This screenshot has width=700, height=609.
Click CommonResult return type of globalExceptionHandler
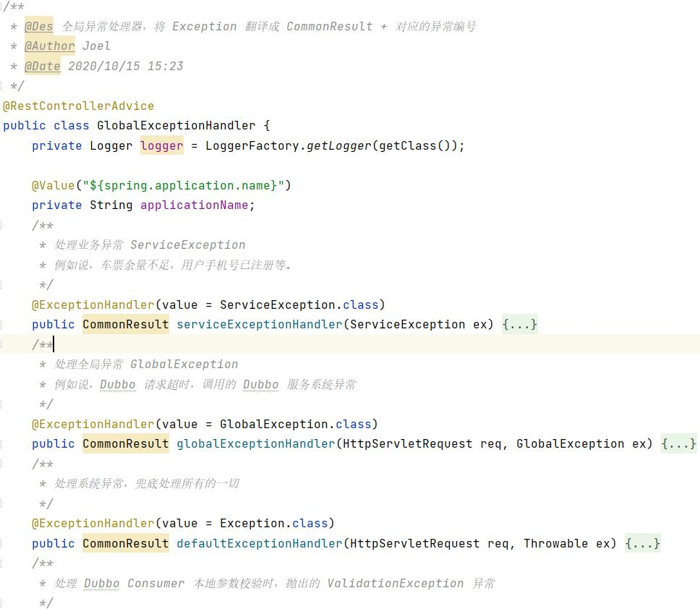coord(125,443)
